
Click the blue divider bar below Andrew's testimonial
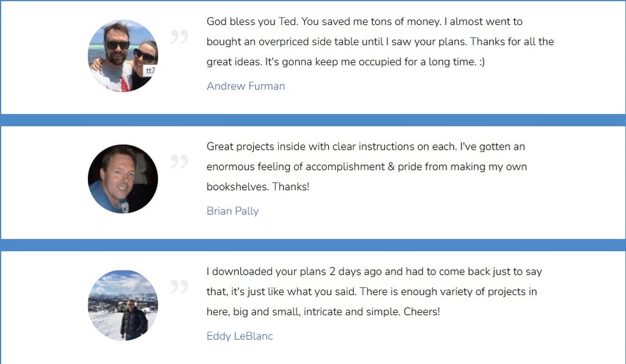(313, 120)
